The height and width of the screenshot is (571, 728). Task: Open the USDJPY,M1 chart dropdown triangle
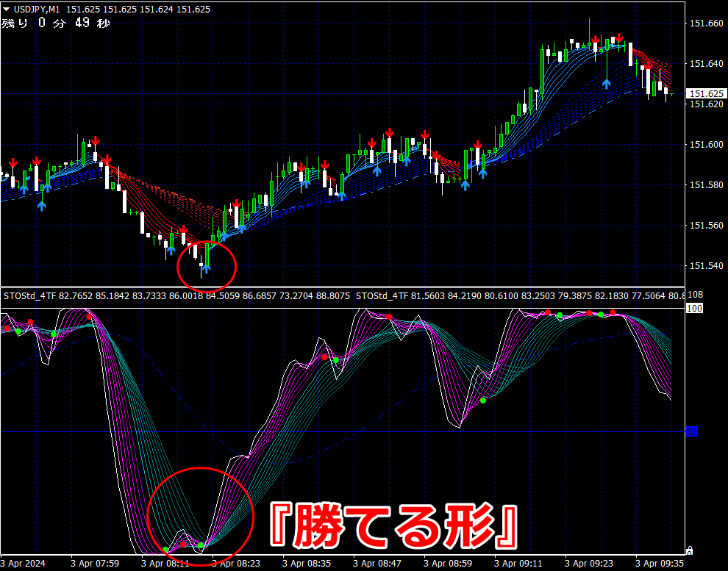pyautogui.click(x=7, y=10)
